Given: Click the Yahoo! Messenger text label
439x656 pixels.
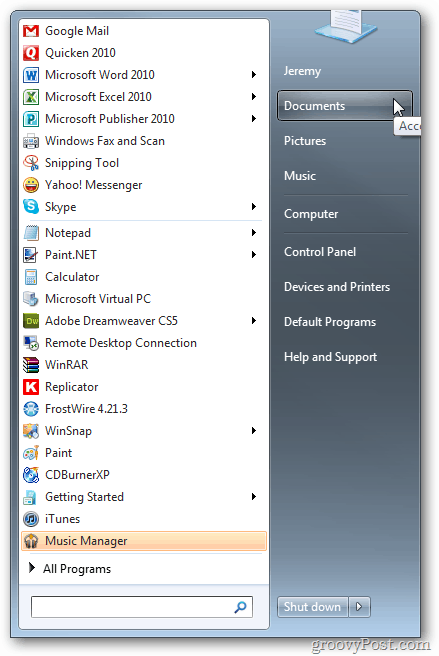Looking at the screenshot, I should coord(93,185).
